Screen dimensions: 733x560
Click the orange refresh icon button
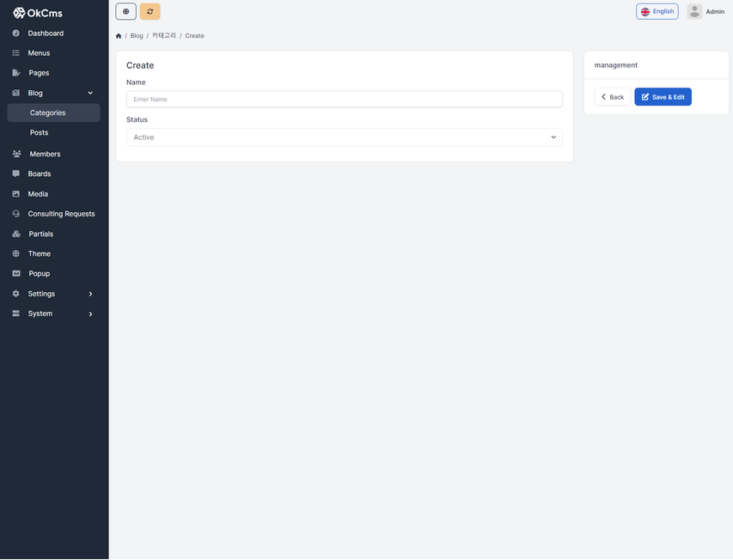pos(150,11)
